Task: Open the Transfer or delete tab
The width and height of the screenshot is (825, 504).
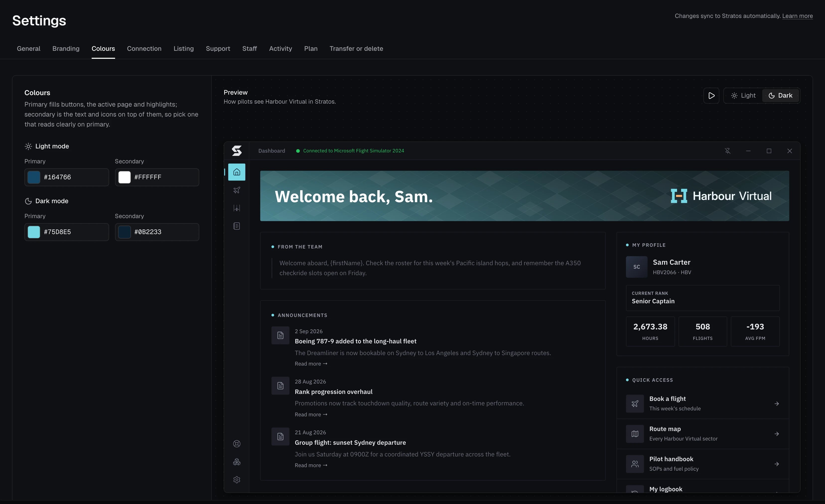Action: point(356,49)
